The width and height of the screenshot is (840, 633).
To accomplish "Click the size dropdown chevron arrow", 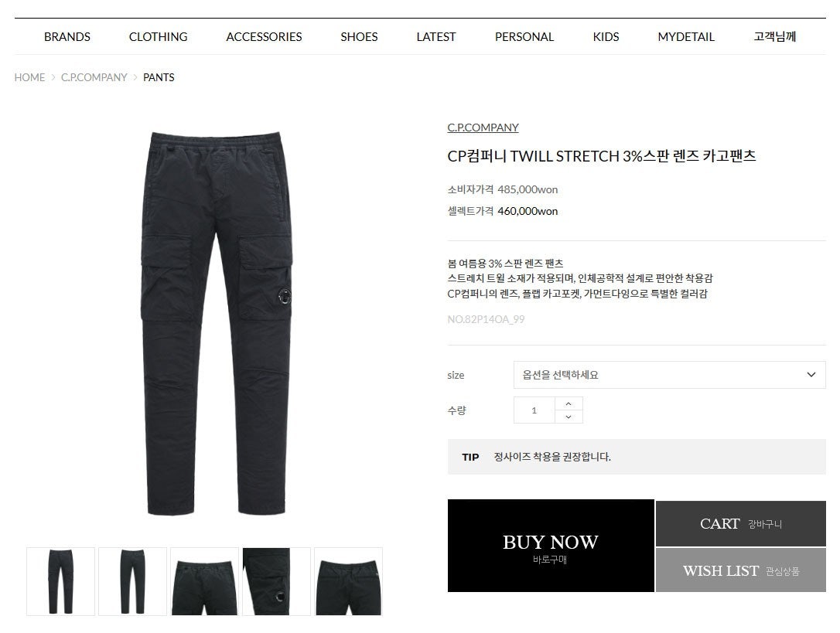I will click(x=811, y=375).
